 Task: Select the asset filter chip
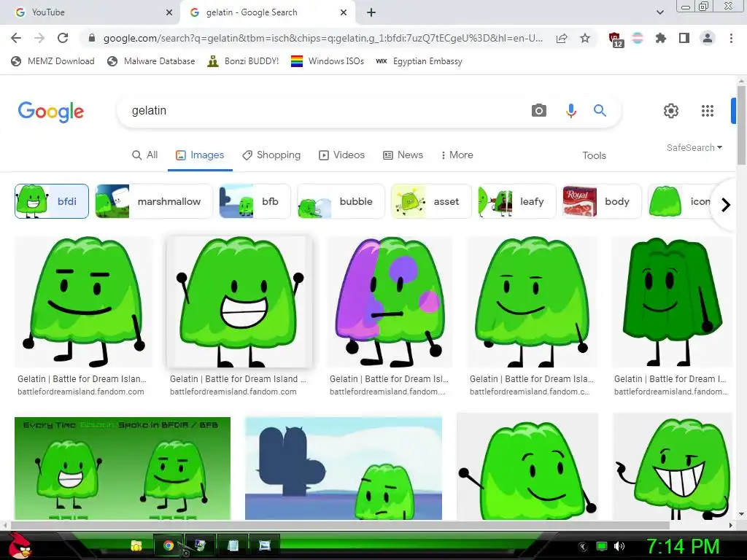[x=431, y=201]
